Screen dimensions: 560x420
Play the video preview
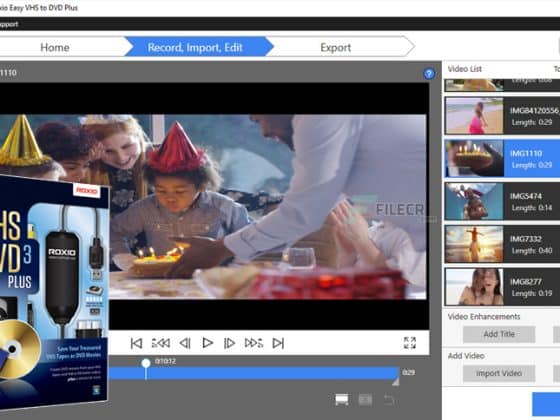pyautogui.click(x=208, y=343)
